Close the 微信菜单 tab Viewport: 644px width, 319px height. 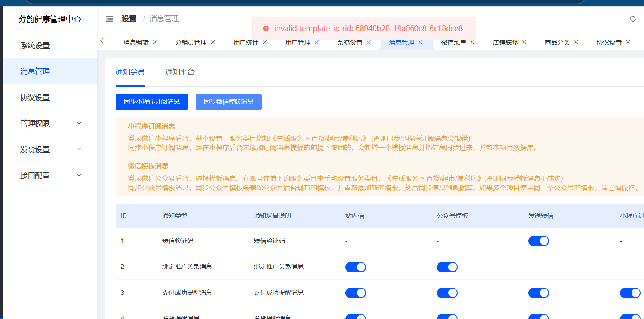[x=472, y=42]
